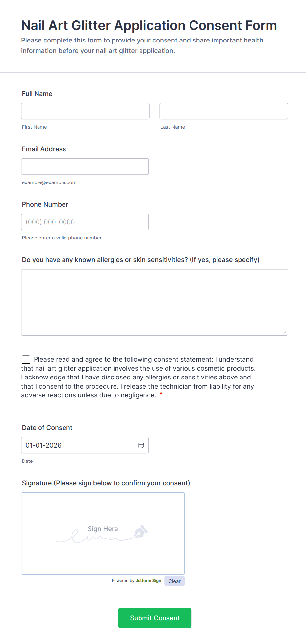Image resolution: width=306 pixels, height=644 pixels.
Task: Click the Sign Here placeholder text
Action: pos(103,529)
